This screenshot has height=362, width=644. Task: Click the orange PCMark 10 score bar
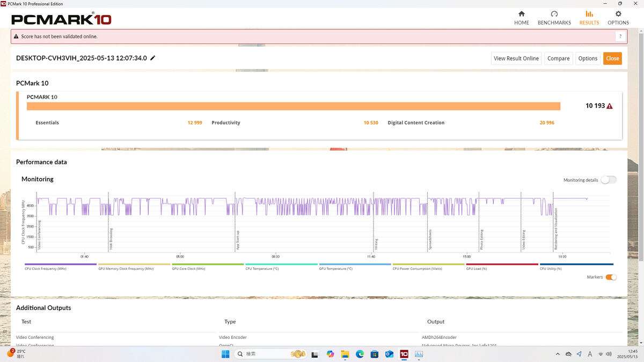coord(294,106)
